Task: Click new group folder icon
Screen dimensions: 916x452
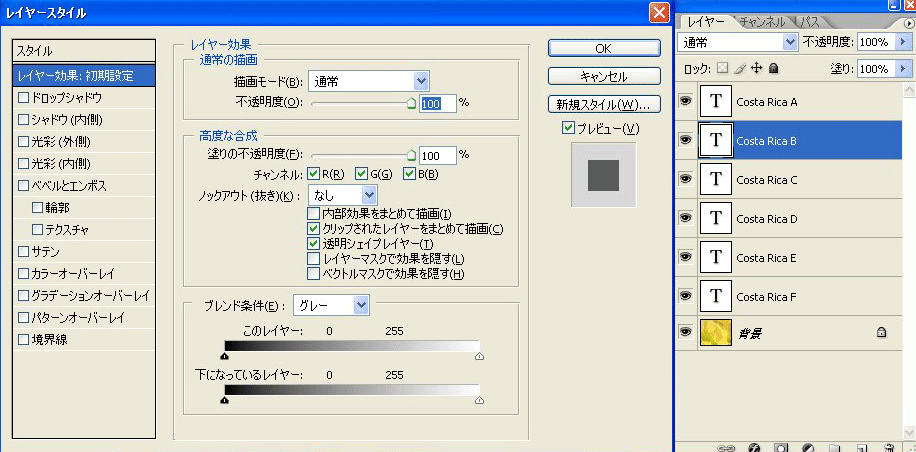Action: coord(834,448)
